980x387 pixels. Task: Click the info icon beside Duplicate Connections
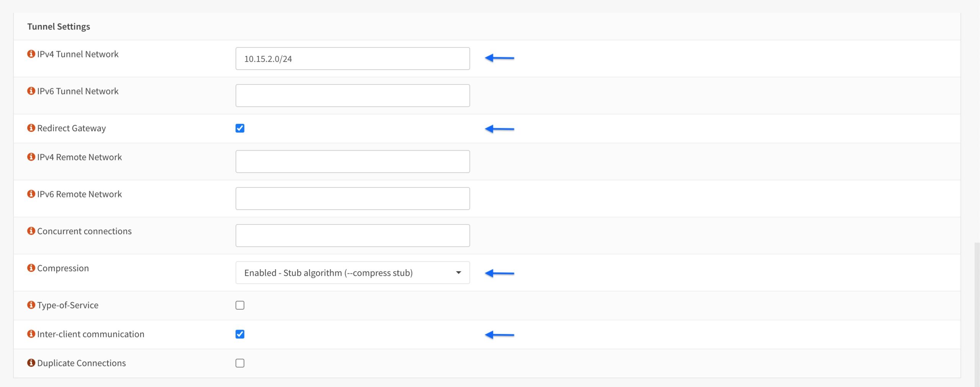tap(31, 363)
